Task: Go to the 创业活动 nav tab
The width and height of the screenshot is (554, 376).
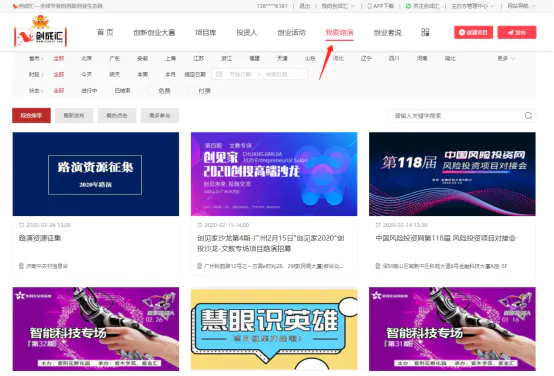Action: (x=291, y=33)
